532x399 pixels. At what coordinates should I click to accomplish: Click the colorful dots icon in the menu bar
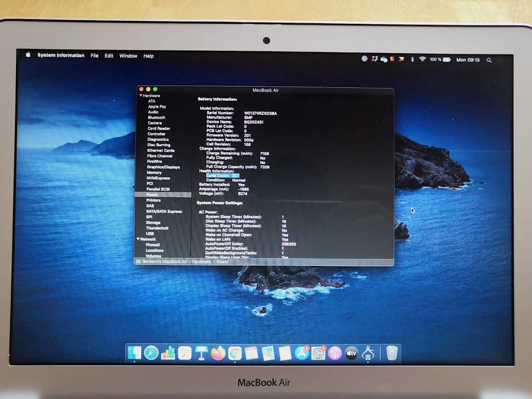click(x=375, y=59)
